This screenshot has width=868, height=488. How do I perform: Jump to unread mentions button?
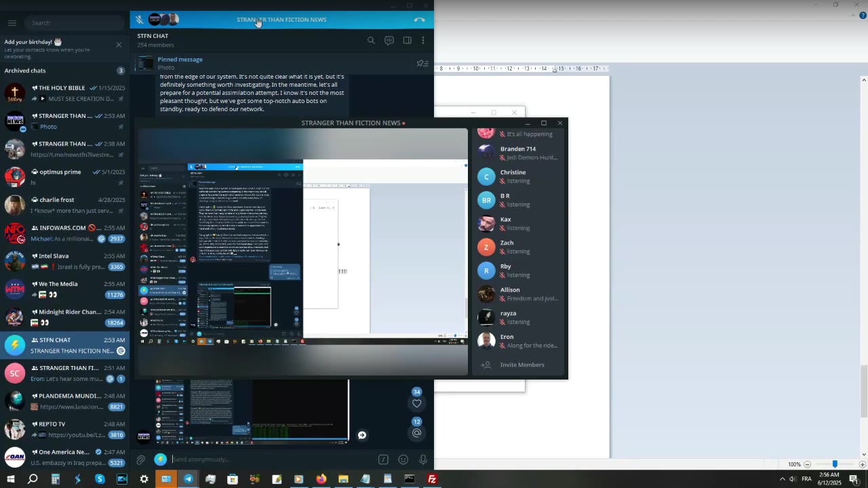(417, 433)
